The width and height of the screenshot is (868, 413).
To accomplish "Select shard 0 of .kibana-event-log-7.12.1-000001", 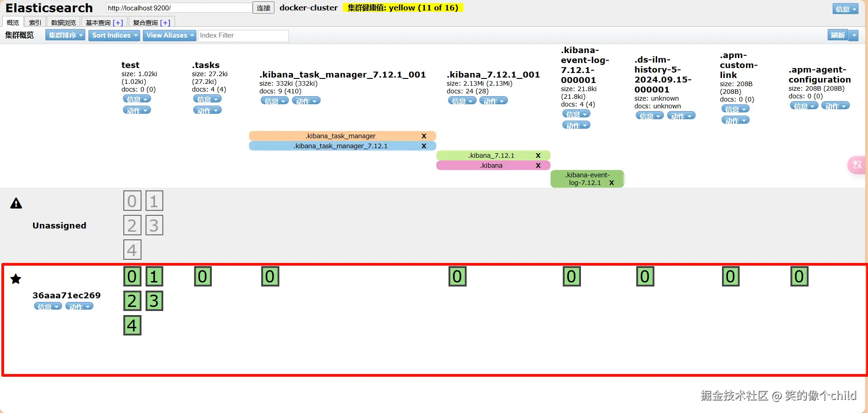I will (572, 277).
